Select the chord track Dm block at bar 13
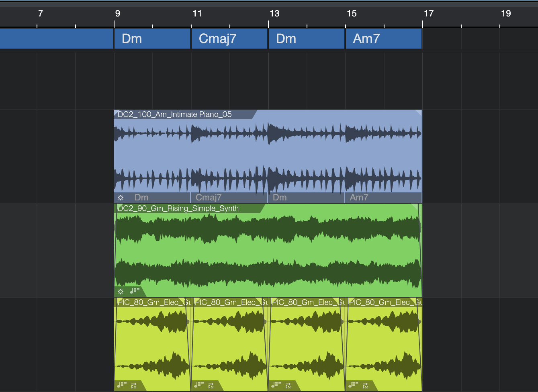Image resolution: width=538 pixels, height=392 pixels. tap(306, 39)
